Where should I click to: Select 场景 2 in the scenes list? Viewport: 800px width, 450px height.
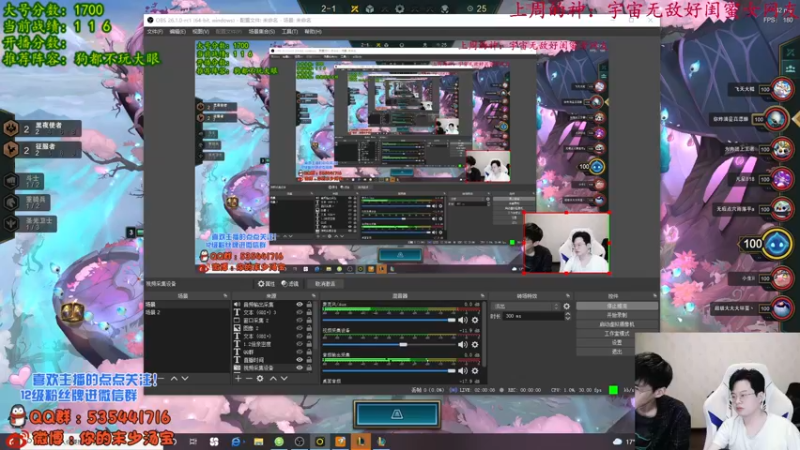click(x=187, y=312)
